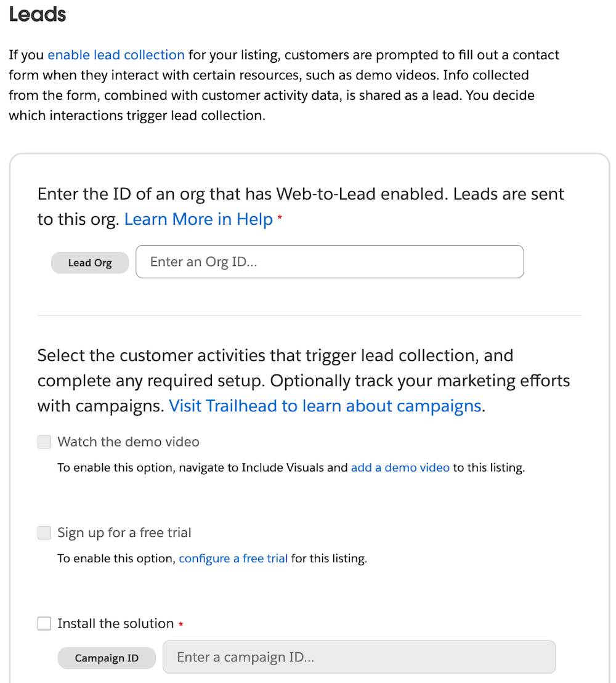Screen dimensions: 616x683
Task: Click the Enter a campaign ID field
Action: tap(359, 657)
